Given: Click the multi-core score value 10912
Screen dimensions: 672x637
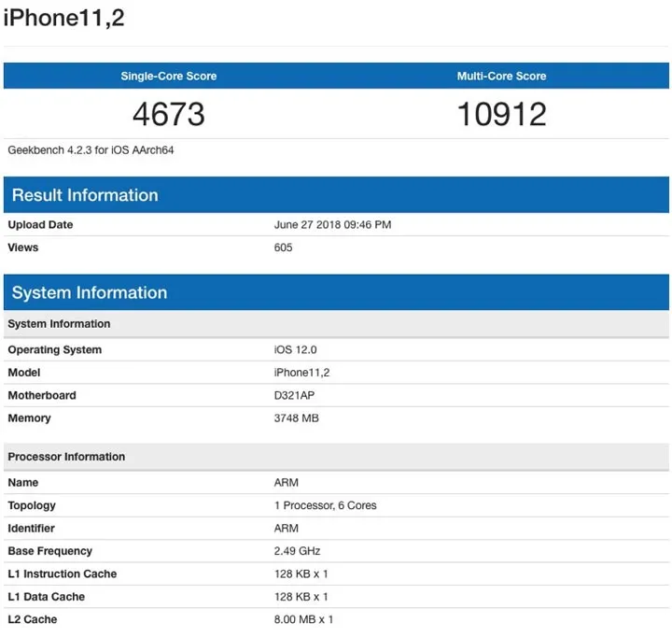Looking at the screenshot, I should click(x=501, y=115).
